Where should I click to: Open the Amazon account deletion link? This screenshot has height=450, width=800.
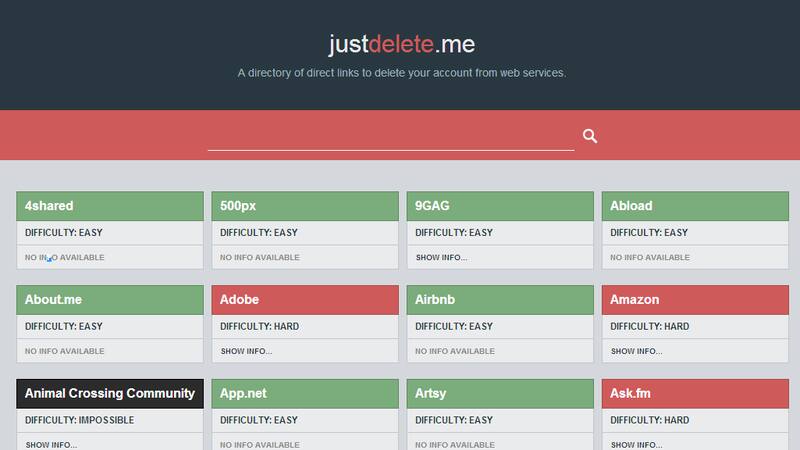pyautogui.click(x=694, y=300)
